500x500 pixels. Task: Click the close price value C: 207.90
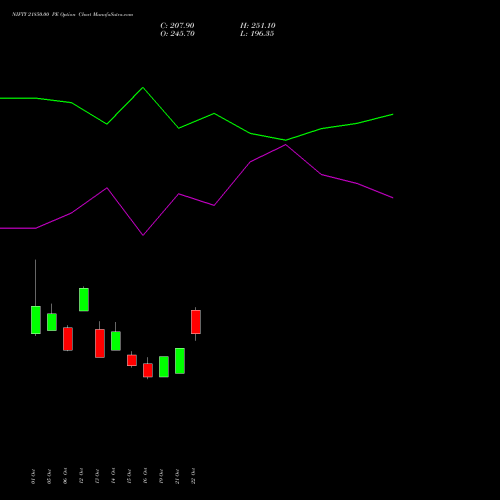pos(177,26)
